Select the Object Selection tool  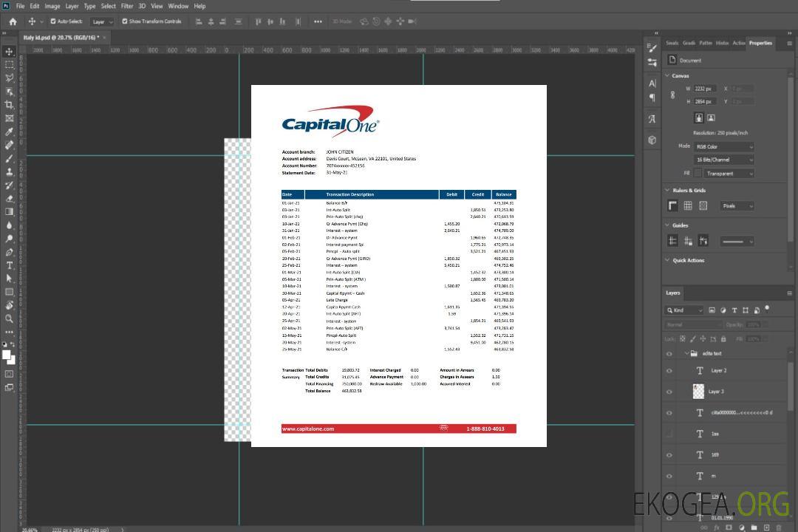(9, 91)
